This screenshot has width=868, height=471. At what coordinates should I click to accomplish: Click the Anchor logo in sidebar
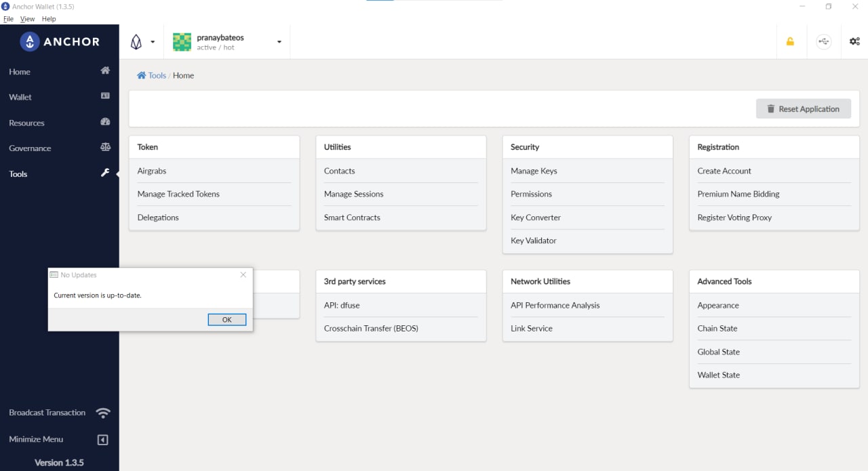(x=60, y=41)
